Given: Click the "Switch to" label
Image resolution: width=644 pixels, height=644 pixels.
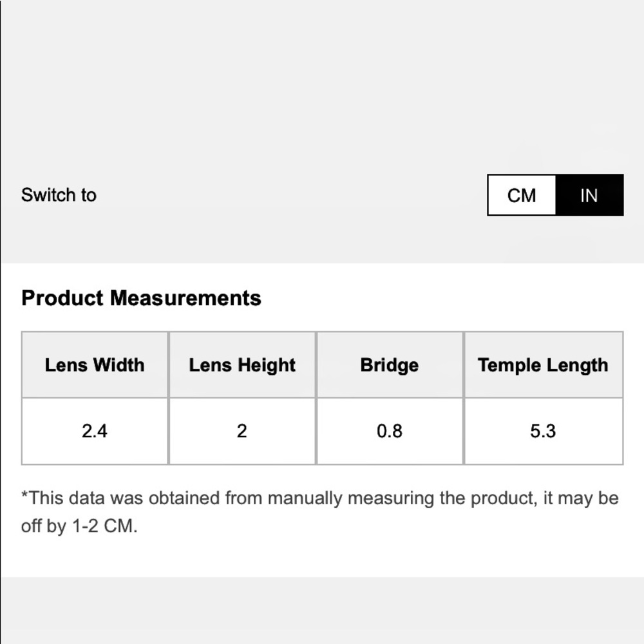Looking at the screenshot, I should 59,195.
